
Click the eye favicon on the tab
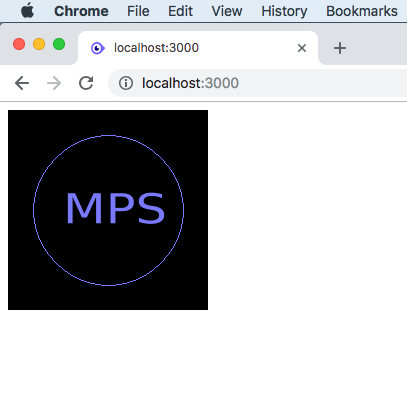pos(98,48)
